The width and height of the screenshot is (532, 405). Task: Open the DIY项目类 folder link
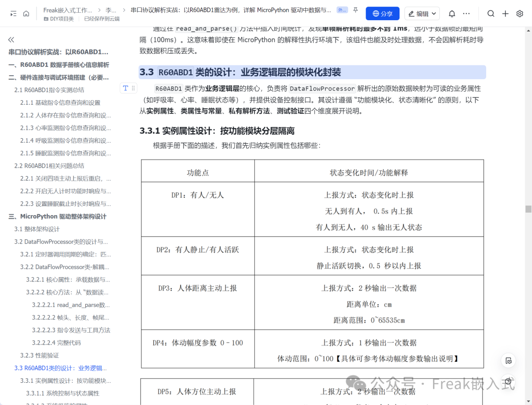pos(59,19)
